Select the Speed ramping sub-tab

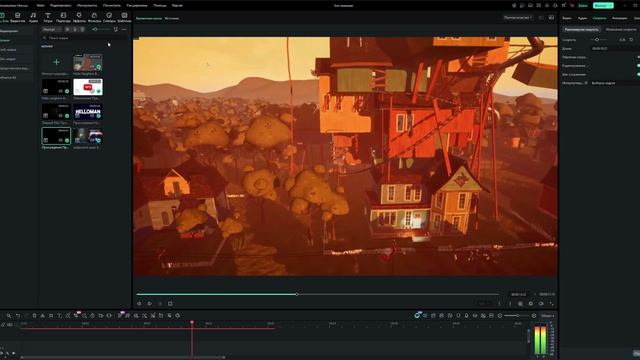(620, 29)
